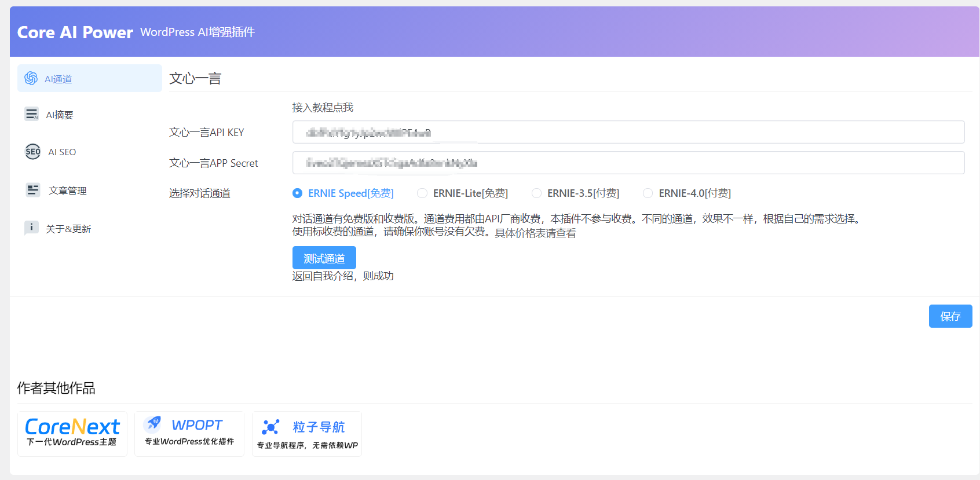Click the 粒子导航 molecule logo icon
Viewport: 980px width, 480px height.
click(x=270, y=427)
